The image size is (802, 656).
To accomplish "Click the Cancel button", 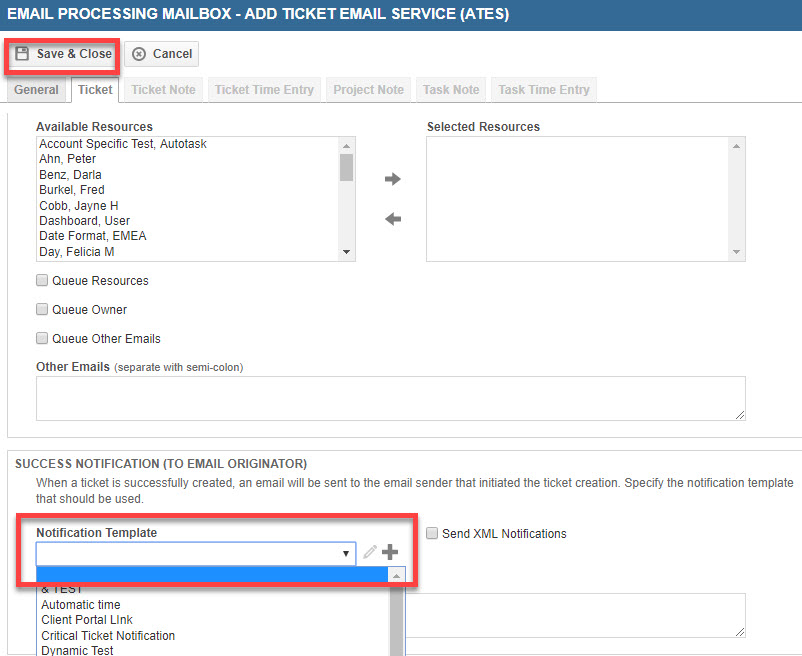I will [162, 54].
